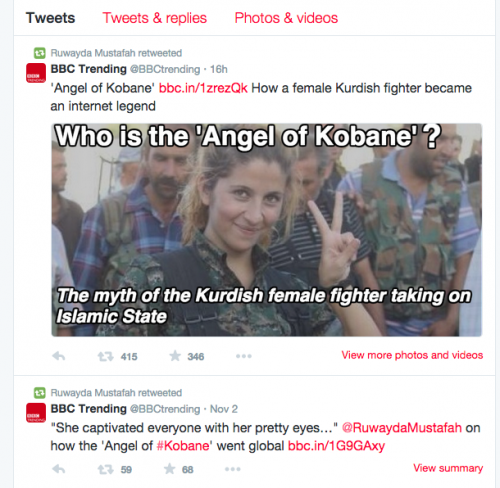Image resolution: width=500 pixels, height=488 pixels.
Task: Open the bbc.in/1zrezQk link
Action: coord(203,88)
